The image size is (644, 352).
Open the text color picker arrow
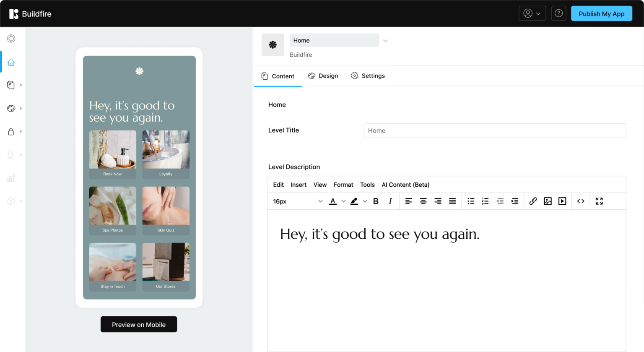[x=343, y=201]
